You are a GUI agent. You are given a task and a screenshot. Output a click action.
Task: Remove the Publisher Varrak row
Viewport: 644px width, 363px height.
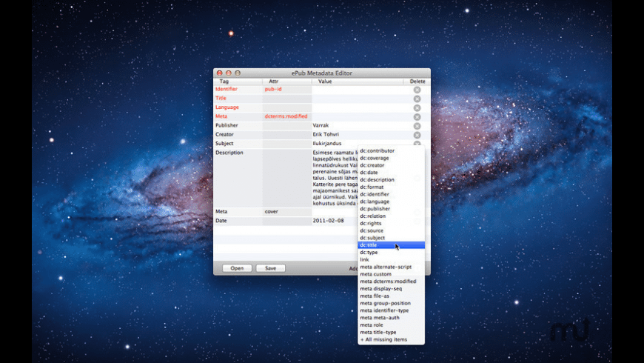pos(417,126)
